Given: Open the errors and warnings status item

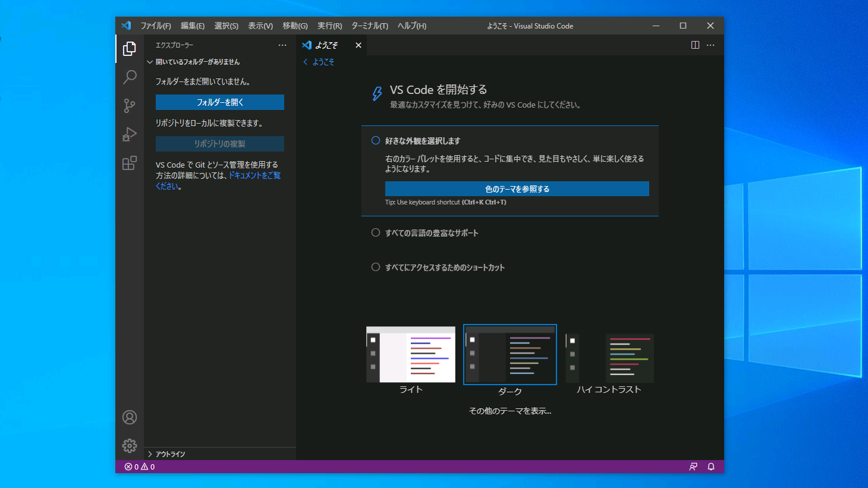Looking at the screenshot, I should click(x=140, y=467).
